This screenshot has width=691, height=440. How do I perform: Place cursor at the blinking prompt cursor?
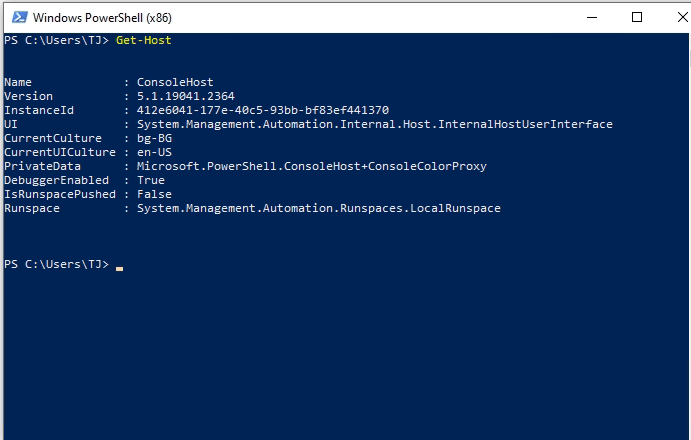(119, 268)
